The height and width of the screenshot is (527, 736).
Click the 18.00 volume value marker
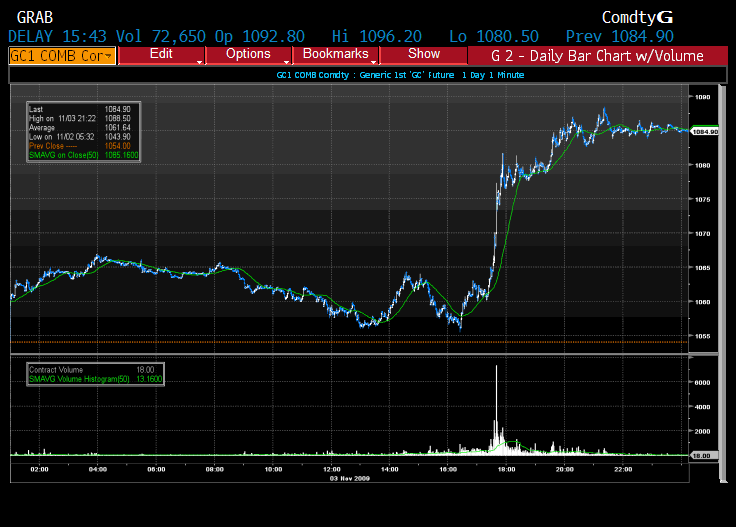click(x=704, y=455)
